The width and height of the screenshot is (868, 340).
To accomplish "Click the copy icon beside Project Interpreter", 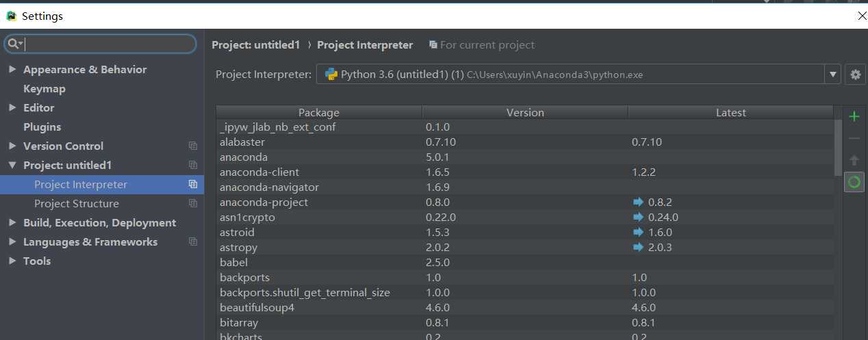I will 193,184.
